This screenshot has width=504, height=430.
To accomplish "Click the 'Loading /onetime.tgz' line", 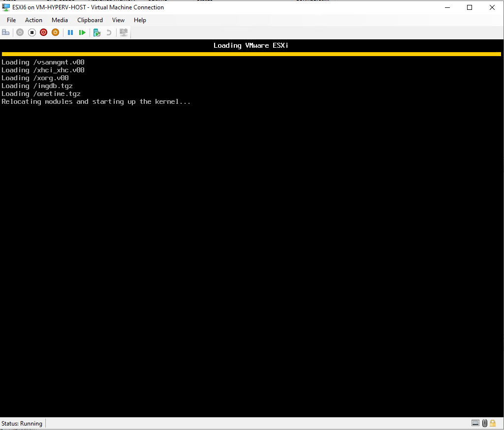I will coord(41,94).
